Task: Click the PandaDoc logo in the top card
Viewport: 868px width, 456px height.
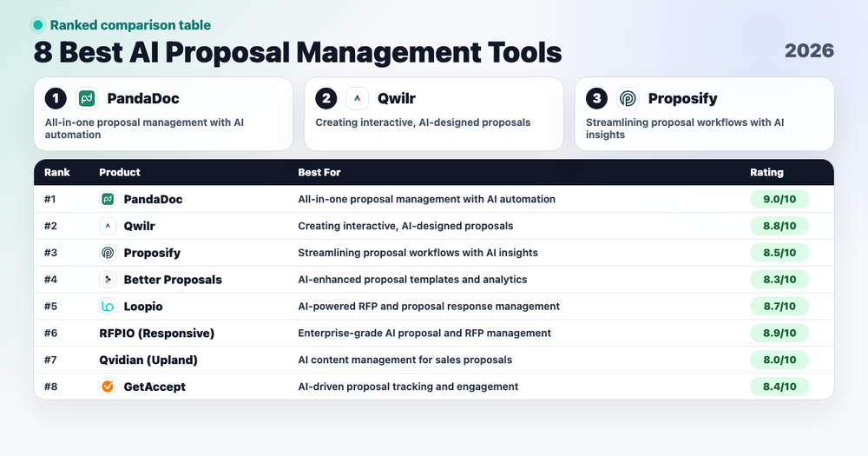Action: [x=87, y=99]
